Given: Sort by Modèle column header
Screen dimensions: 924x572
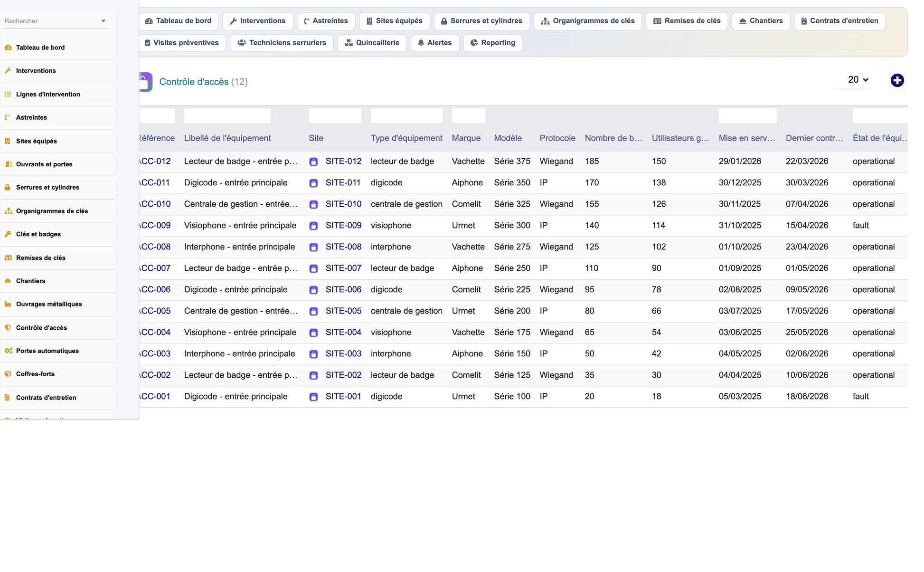Looking at the screenshot, I should click(x=508, y=138).
